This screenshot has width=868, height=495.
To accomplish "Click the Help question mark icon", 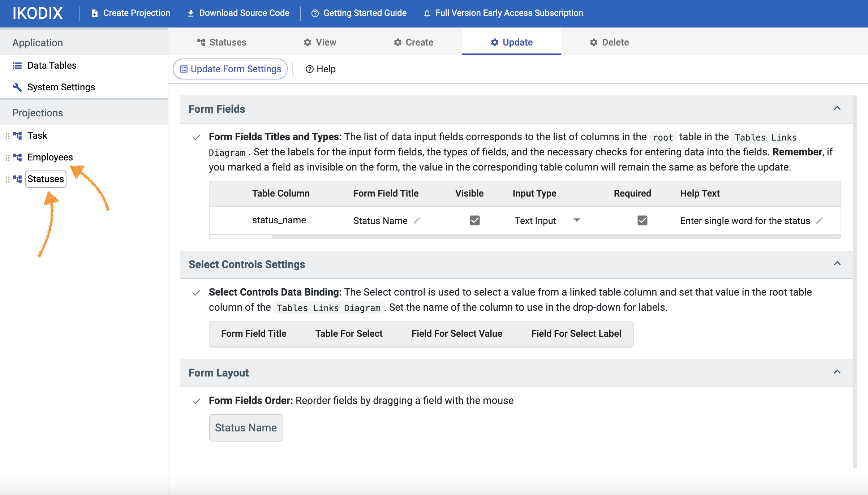I will [309, 69].
